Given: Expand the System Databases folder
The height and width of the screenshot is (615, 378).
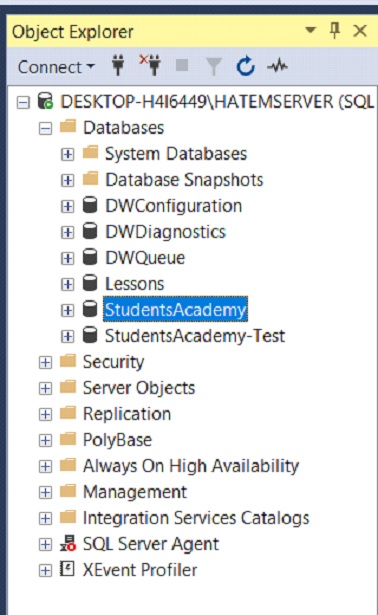Looking at the screenshot, I should (x=67, y=154).
